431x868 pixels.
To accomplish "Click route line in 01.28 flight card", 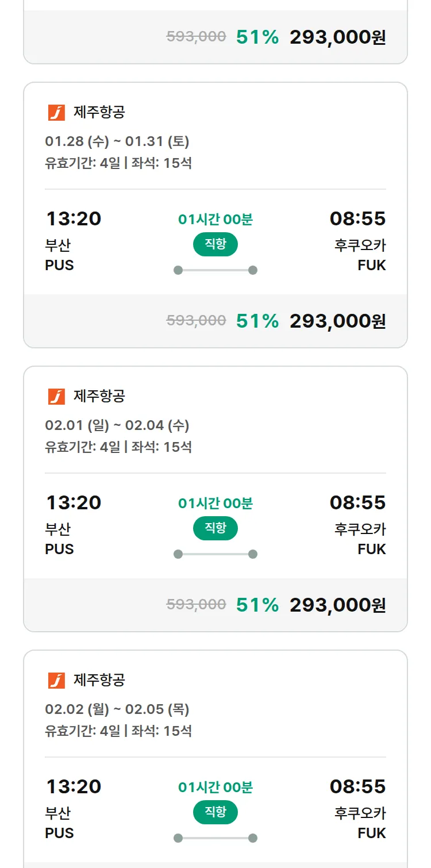I will [x=215, y=270].
